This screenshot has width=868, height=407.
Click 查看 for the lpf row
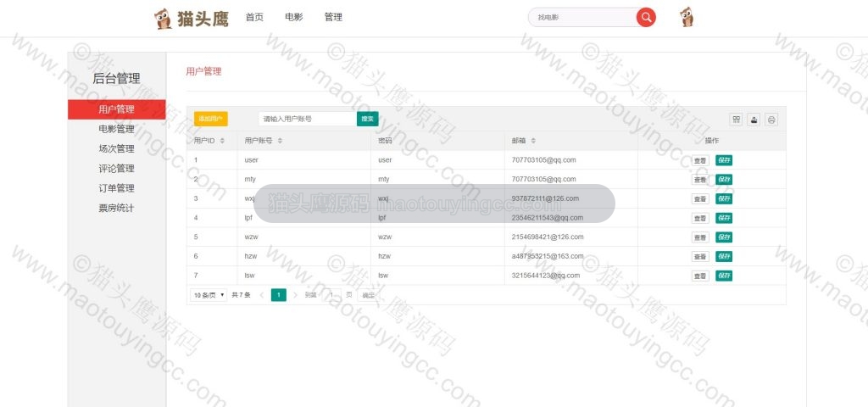[x=700, y=218]
